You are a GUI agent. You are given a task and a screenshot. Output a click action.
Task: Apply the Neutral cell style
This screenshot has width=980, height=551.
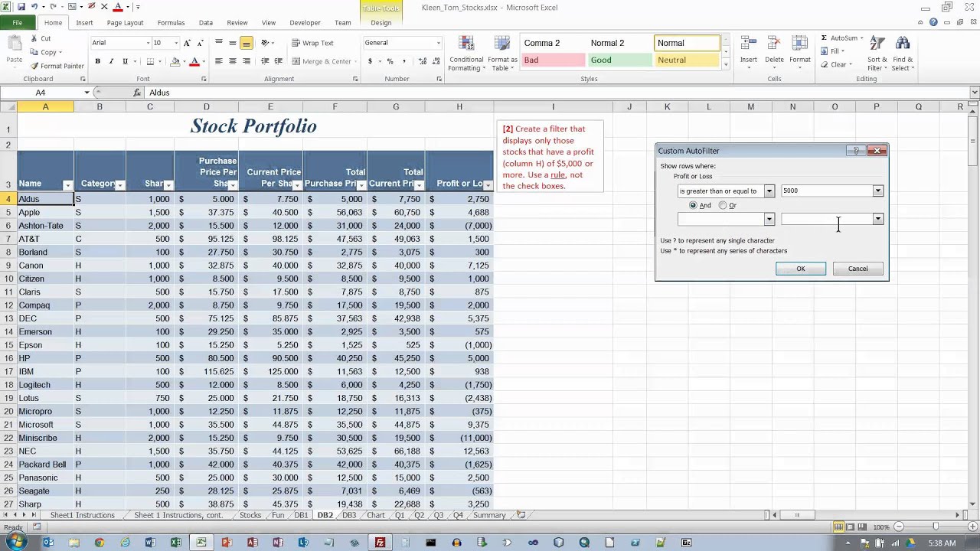pos(686,60)
